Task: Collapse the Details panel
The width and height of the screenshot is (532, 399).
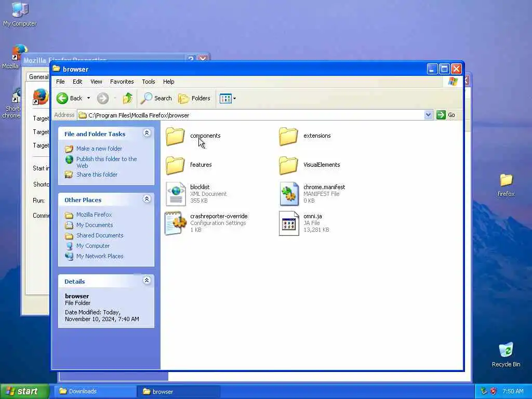Action: coord(147,280)
